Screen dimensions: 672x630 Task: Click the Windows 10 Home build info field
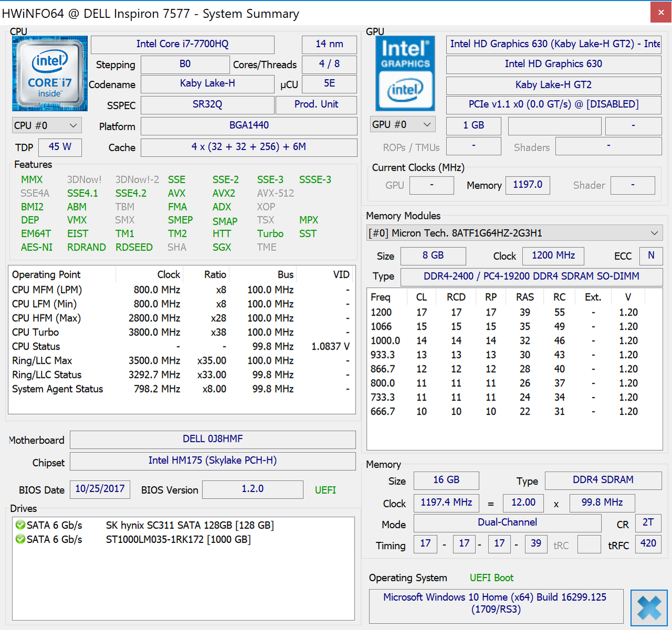coord(496,606)
